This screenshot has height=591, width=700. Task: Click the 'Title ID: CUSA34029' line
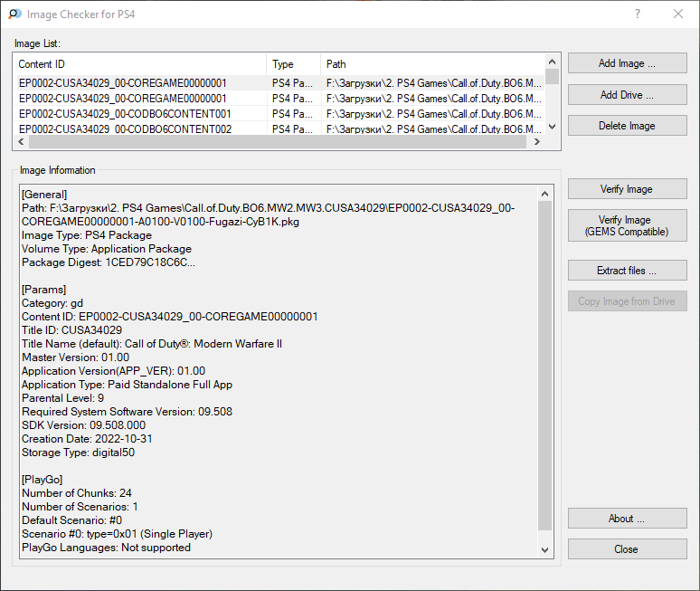[x=71, y=330]
